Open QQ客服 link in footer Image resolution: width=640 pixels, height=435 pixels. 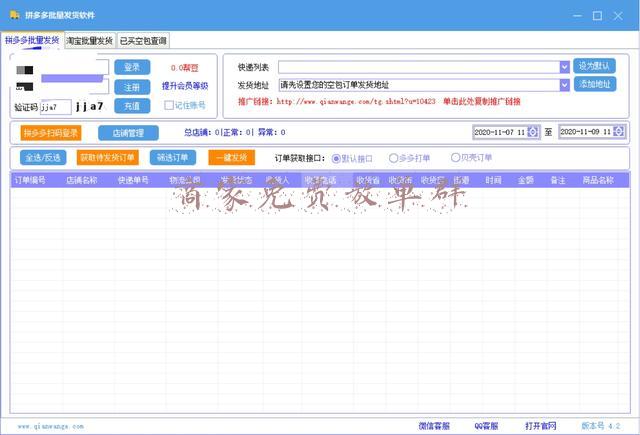(486, 426)
